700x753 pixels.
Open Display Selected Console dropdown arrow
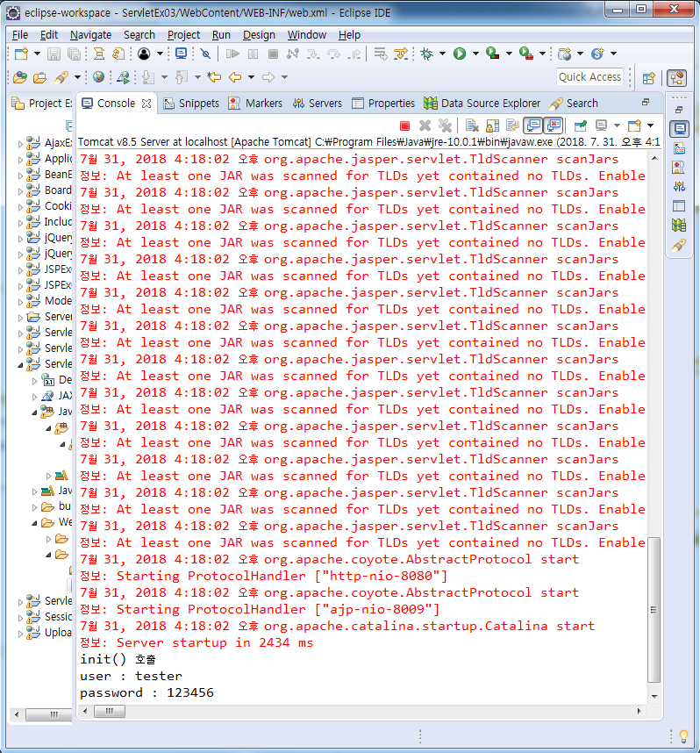click(x=617, y=125)
